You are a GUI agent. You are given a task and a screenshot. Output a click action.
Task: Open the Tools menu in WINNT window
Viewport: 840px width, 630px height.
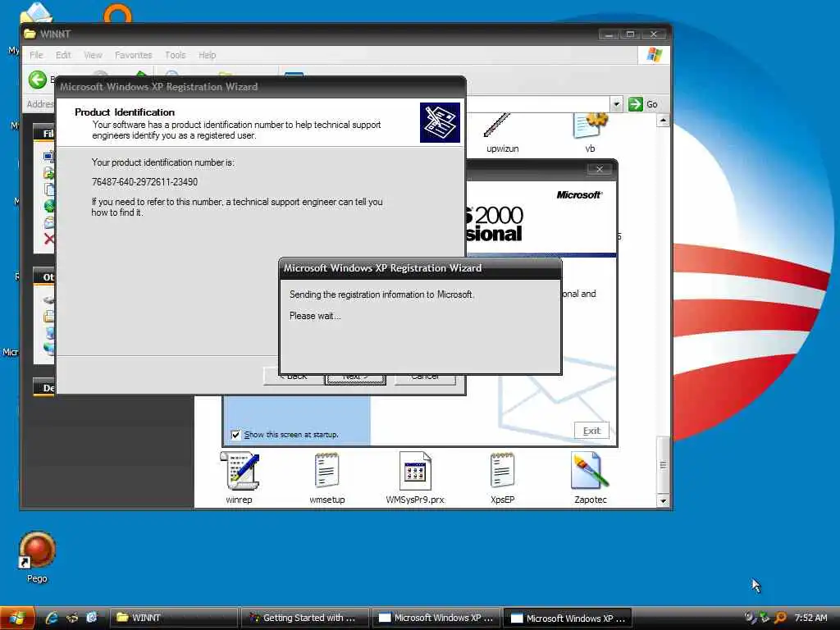[176, 55]
